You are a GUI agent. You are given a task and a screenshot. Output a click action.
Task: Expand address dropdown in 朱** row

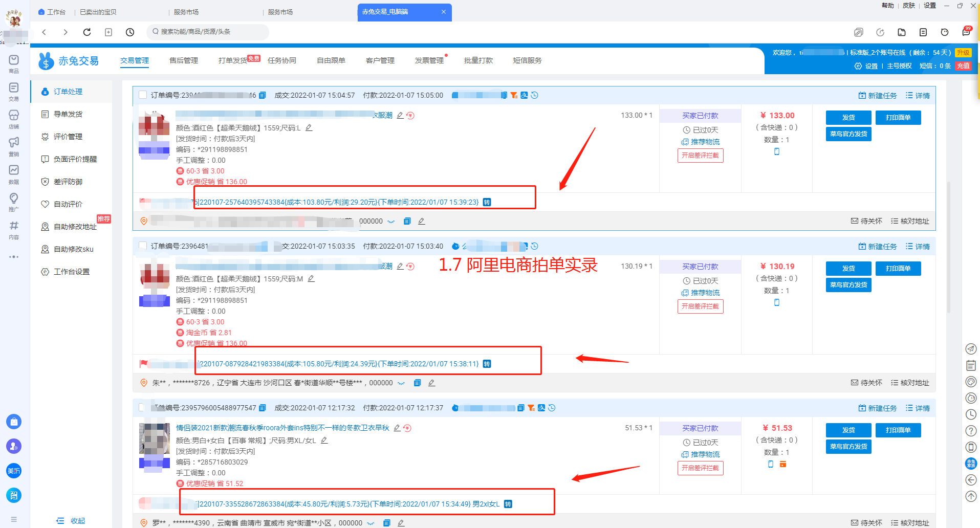click(401, 383)
